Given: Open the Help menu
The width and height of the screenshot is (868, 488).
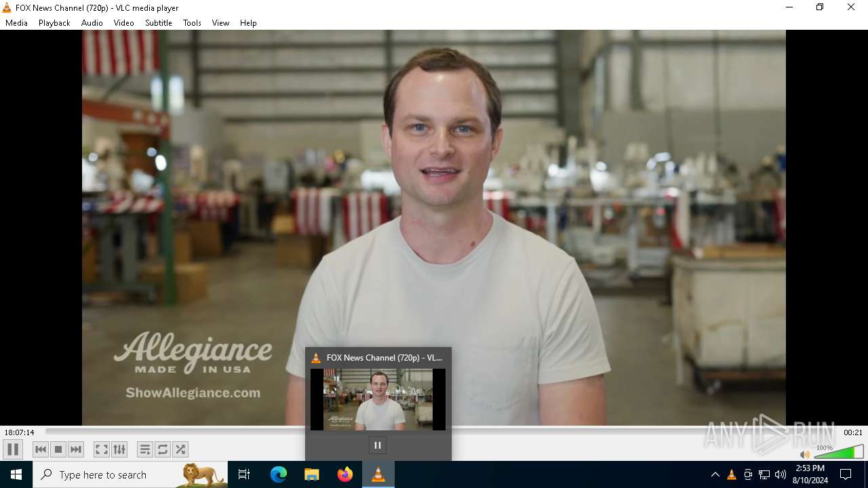Looking at the screenshot, I should click(248, 22).
